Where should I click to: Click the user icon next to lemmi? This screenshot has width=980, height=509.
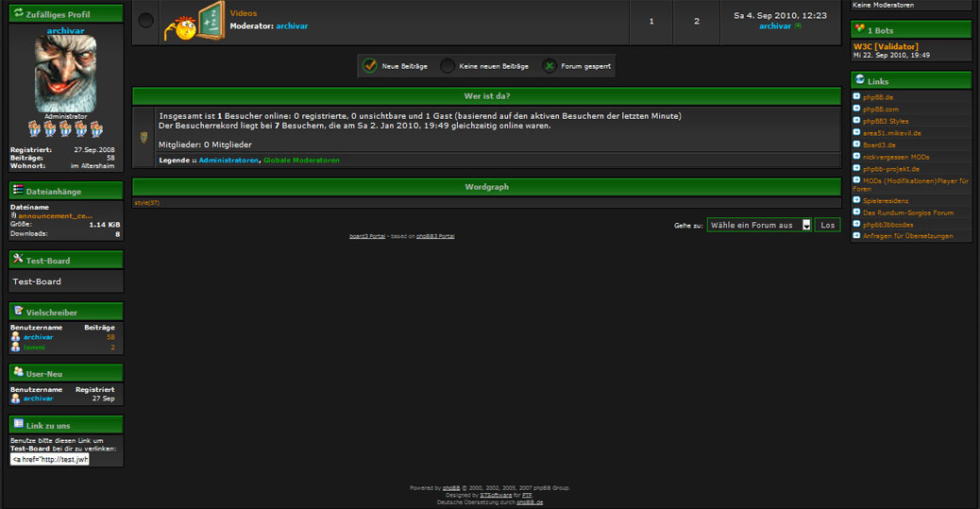click(15, 348)
